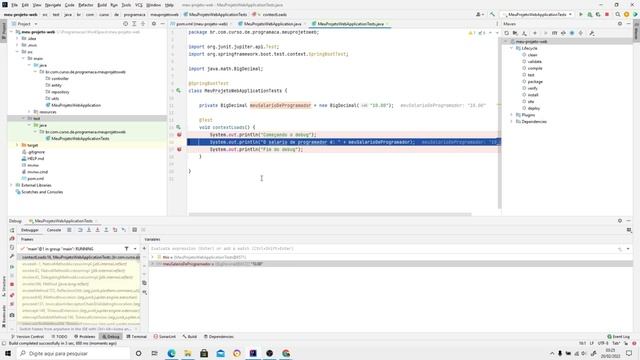Switch to Console tab in Debug panel
640x360 pixels.
[x=53, y=230]
